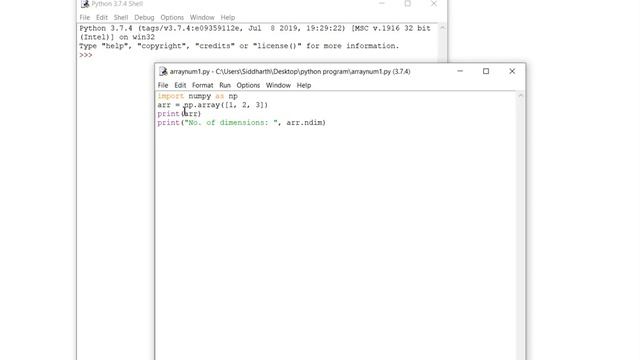Image resolution: width=640 pixels, height=360 pixels.
Task: Maximize the Python 3.7.4 Shell window
Action: [407, 4]
